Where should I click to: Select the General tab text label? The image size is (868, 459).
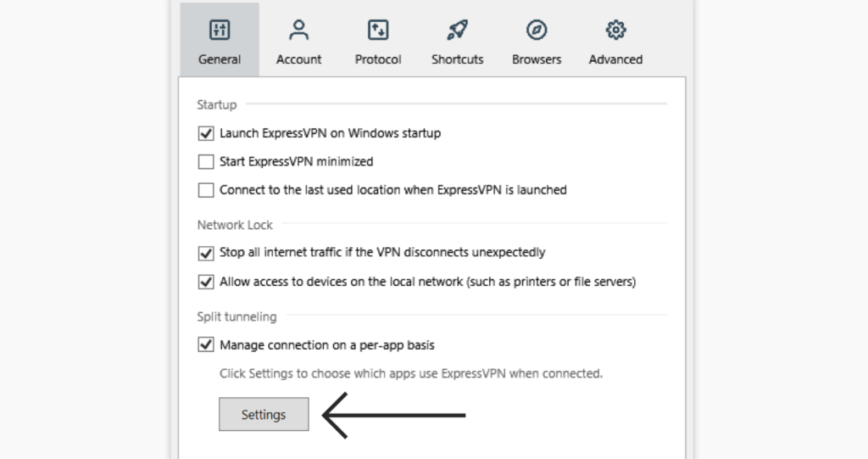tap(220, 59)
